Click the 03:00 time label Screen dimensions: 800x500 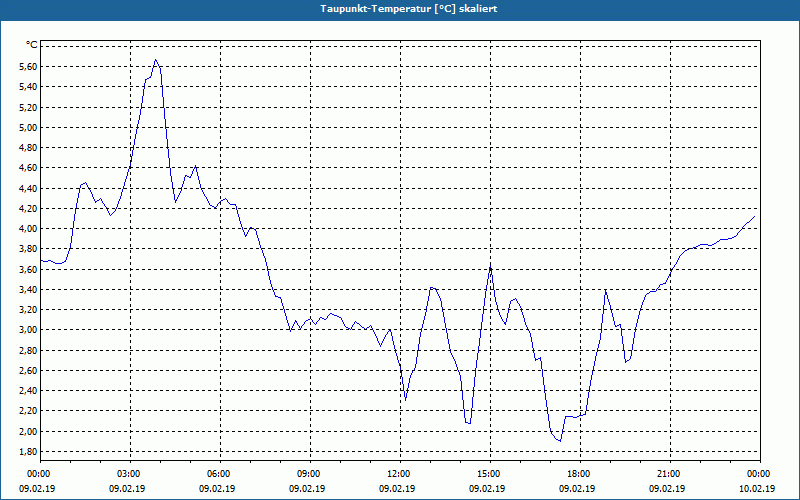point(130,473)
